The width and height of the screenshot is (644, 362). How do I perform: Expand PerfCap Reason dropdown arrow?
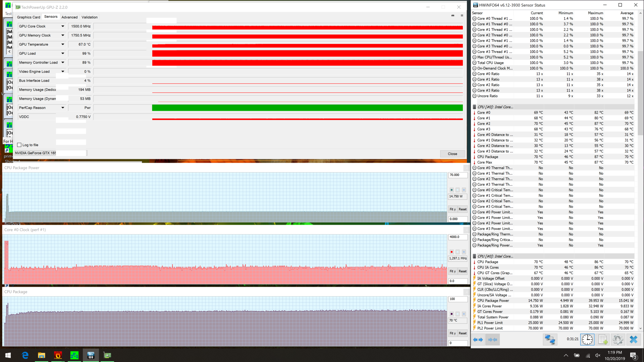click(63, 108)
